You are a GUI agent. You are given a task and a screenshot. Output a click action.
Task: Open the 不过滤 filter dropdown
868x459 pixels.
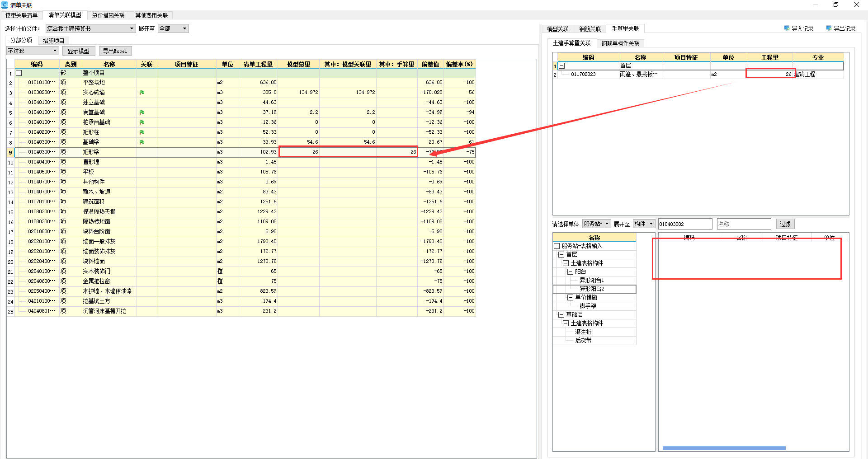pyautogui.click(x=33, y=51)
